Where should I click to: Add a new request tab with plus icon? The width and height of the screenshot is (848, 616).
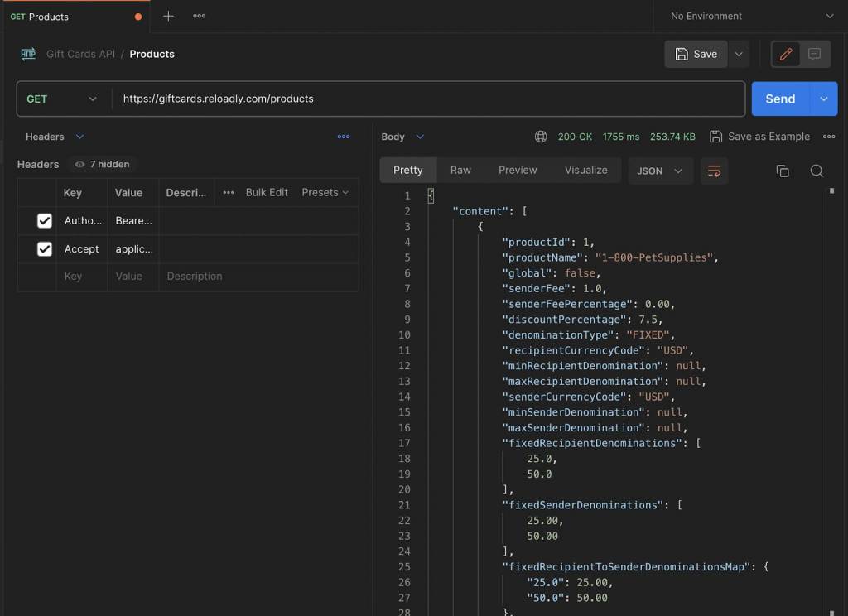pos(168,16)
